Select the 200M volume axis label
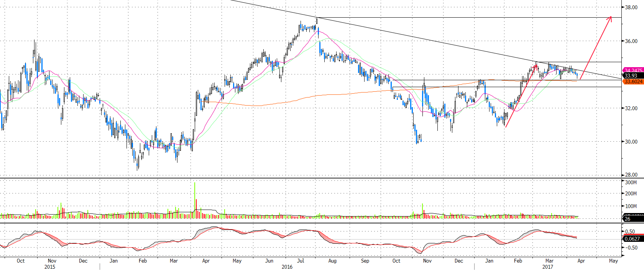Viewport: 644px width, 271px height. click(631, 193)
